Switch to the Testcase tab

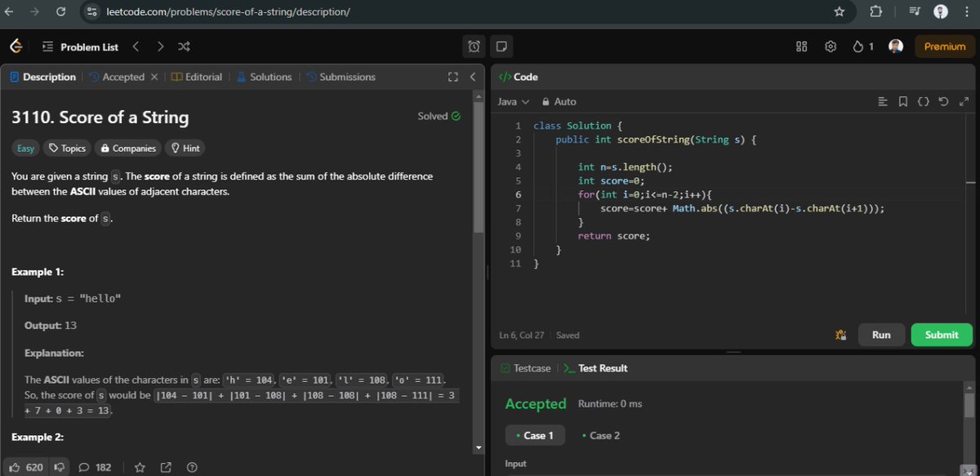[525, 368]
